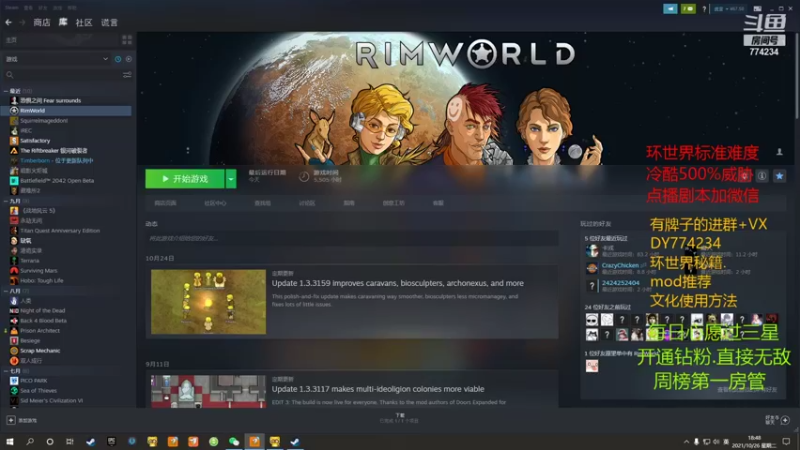Click Battlefield 2042 Open Beta icon
This screenshot has height=450, width=800.
pos(14,181)
